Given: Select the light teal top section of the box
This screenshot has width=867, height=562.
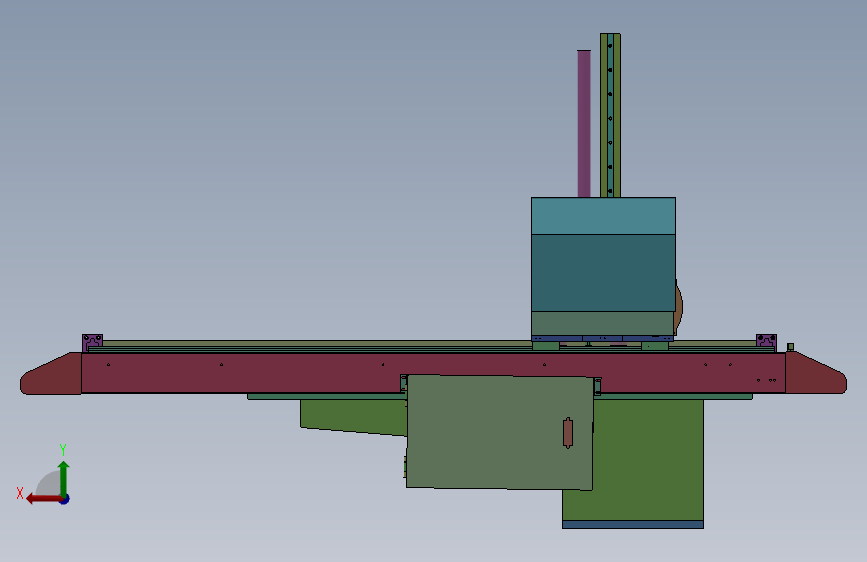Looking at the screenshot, I should click(x=603, y=216).
